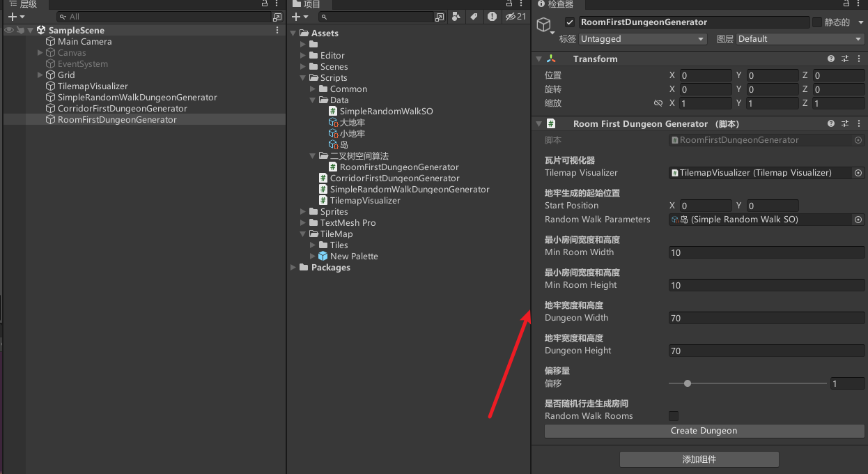Open help for Room First Dungeon Generator
868x474 pixels.
830,123
